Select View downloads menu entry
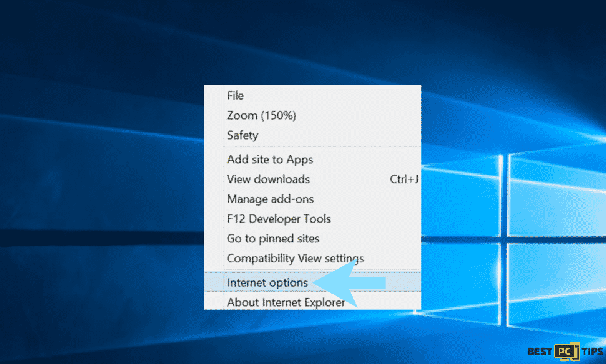606x364 pixels. point(312,179)
